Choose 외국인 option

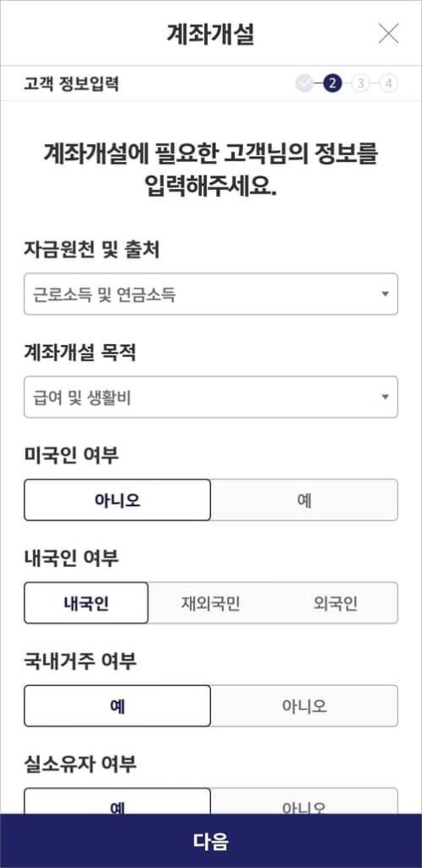pyautogui.click(x=336, y=603)
